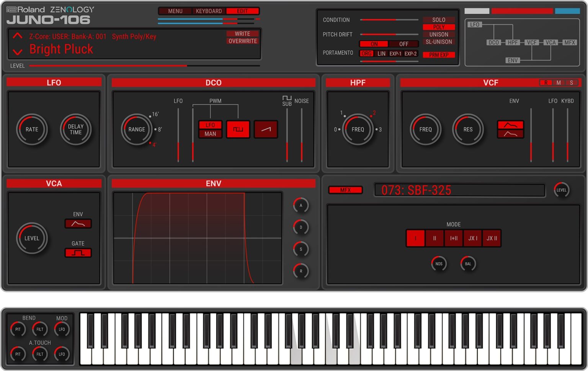The width and height of the screenshot is (588, 371).
Task: Select chorus MODE JX II
Action: click(x=492, y=238)
